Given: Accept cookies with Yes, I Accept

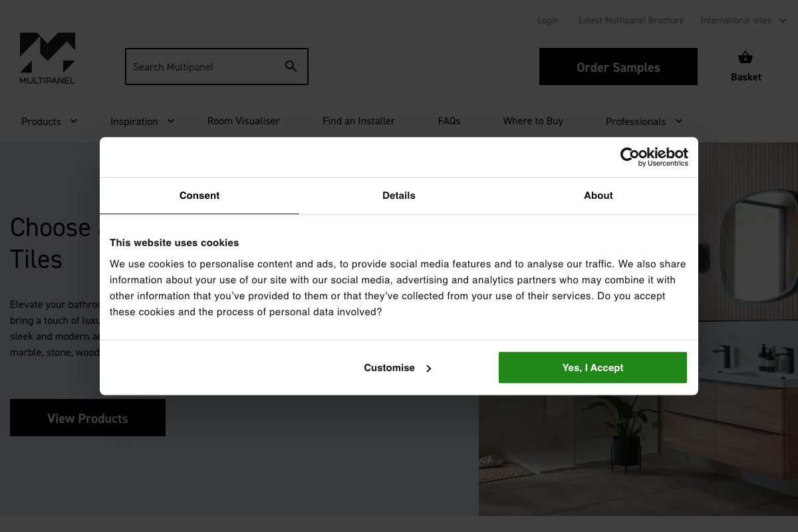Looking at the screenshot, I should point(593,368).
